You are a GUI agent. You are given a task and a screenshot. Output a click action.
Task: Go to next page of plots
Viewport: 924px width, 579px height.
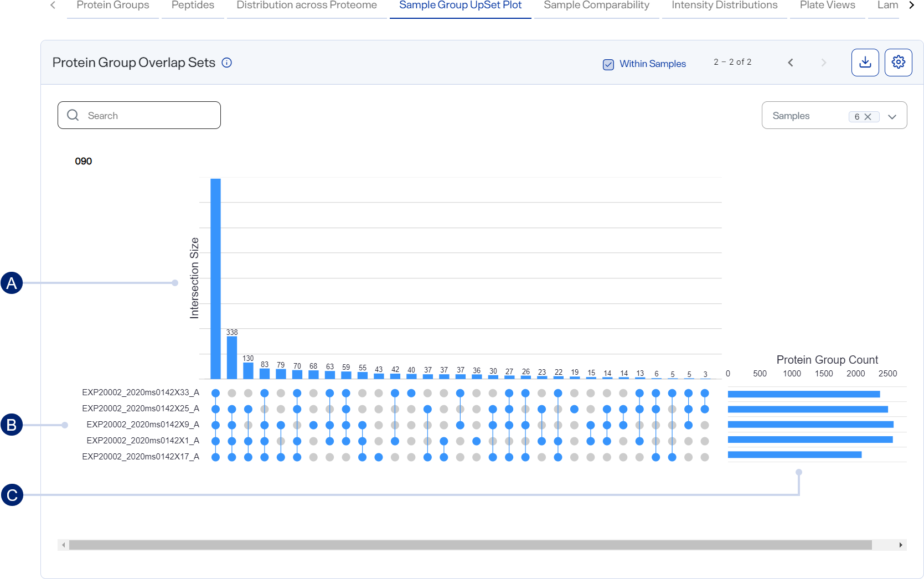(x=824, y=63)
